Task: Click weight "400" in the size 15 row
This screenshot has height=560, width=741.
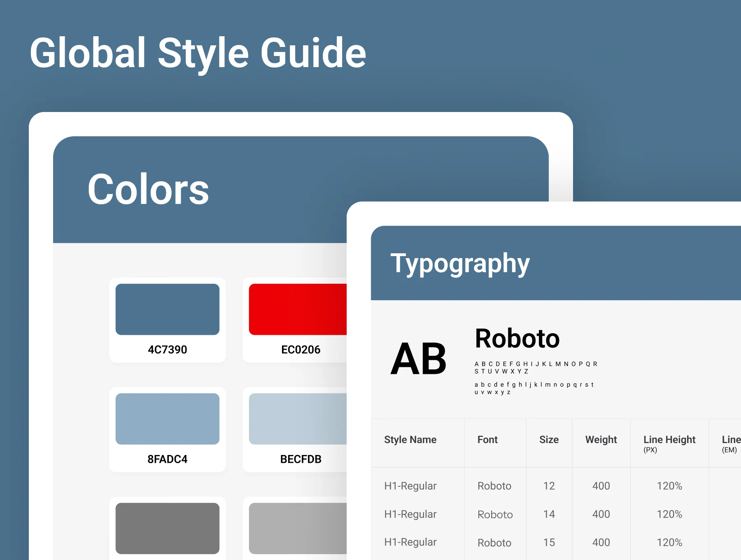Action: (601, 542)
